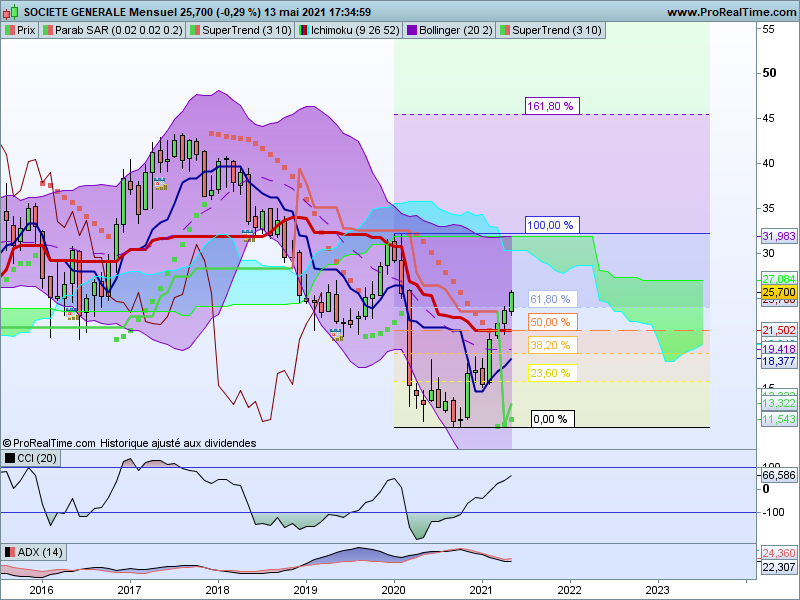Click the 2022 label on time axis
Screen dimensions: 800x600
tap(569, 590)
